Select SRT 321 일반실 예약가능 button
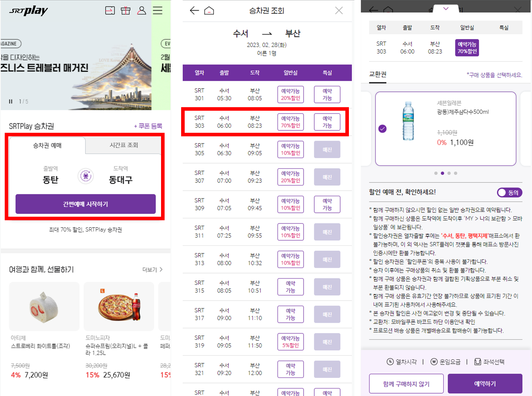The width and height of the screenshot is (532, 396). point(291,369)
